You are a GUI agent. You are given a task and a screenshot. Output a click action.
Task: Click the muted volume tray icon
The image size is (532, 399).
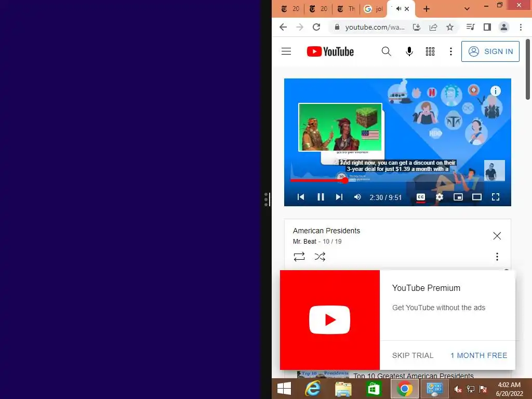point(458,389)
